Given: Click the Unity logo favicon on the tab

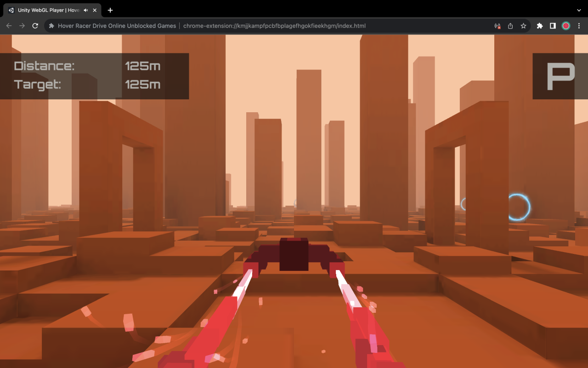Looking at the screenshot, I should coord(11,10).
